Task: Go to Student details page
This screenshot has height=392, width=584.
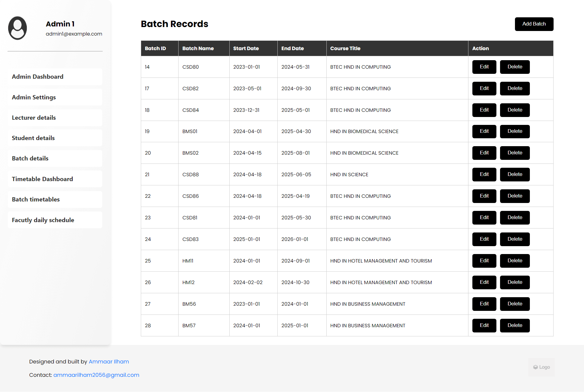Action: [x=55, y=138]
